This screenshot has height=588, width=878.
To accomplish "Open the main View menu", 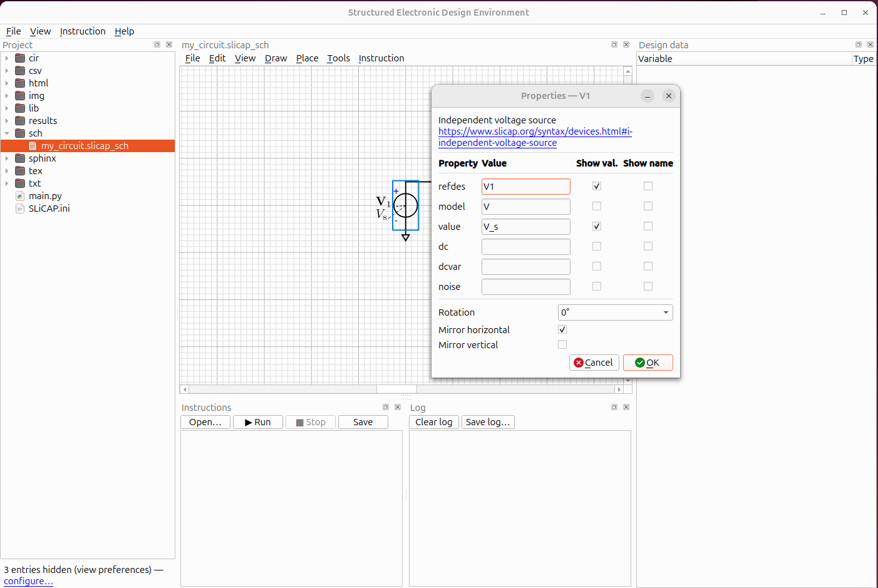I will point(40,31).
